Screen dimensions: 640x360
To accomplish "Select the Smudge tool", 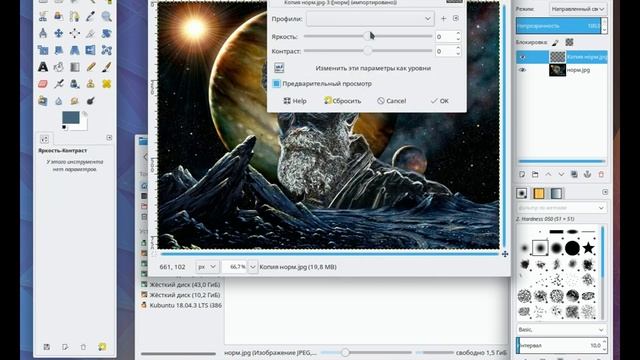I will (75, 101).
